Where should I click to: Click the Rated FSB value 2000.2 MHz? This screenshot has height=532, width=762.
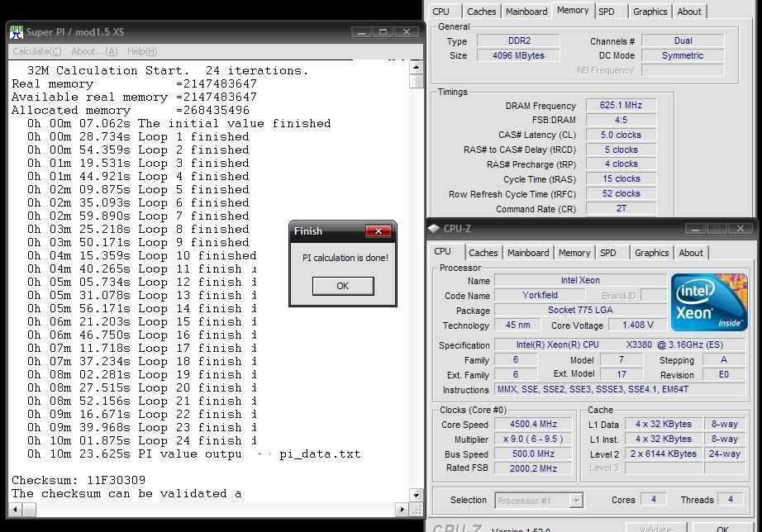pos(534,468)
